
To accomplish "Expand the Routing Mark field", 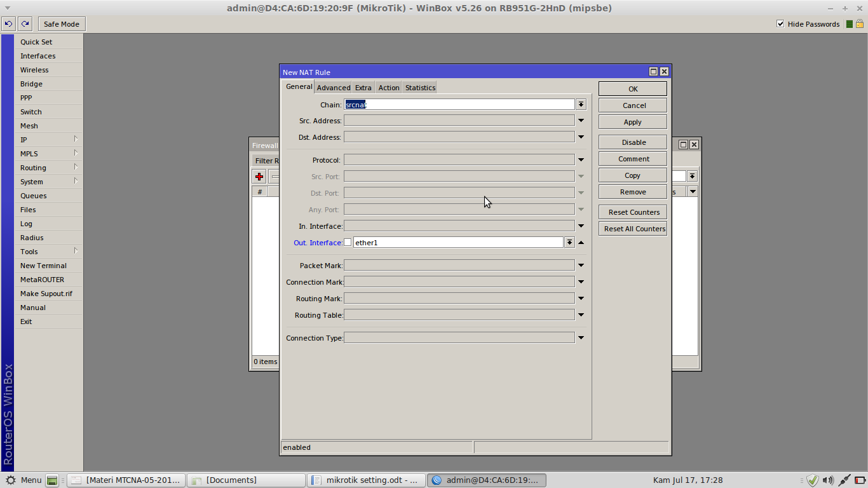I will coord(581,298).
